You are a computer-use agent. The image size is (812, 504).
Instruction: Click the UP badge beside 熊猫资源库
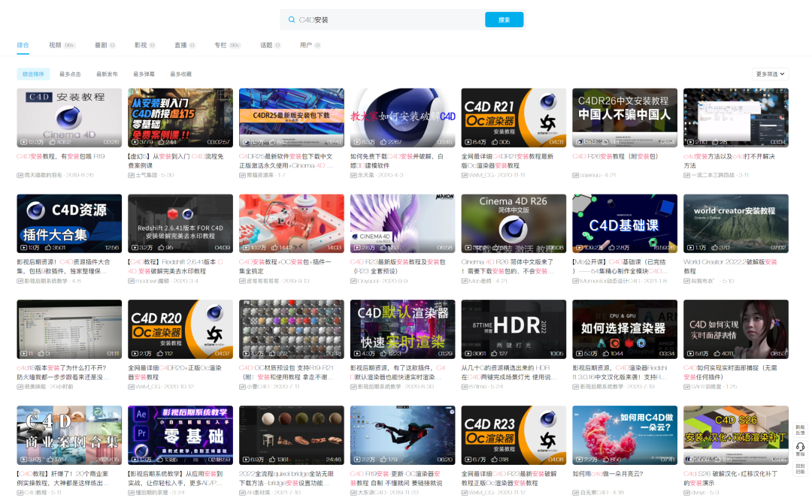point(242,176)
